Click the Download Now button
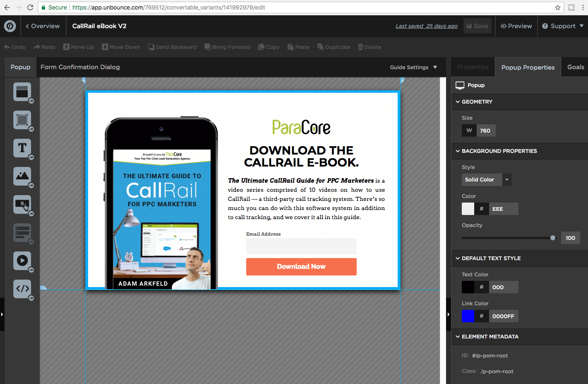Viewport: 588px width, 384px height. pyautogui.click(x=301, y=267)
